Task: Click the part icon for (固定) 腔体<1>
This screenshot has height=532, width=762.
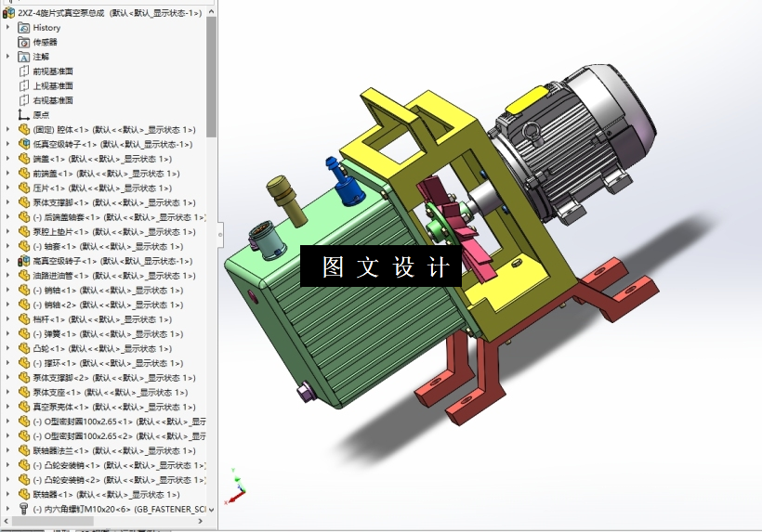Action: 24,130
